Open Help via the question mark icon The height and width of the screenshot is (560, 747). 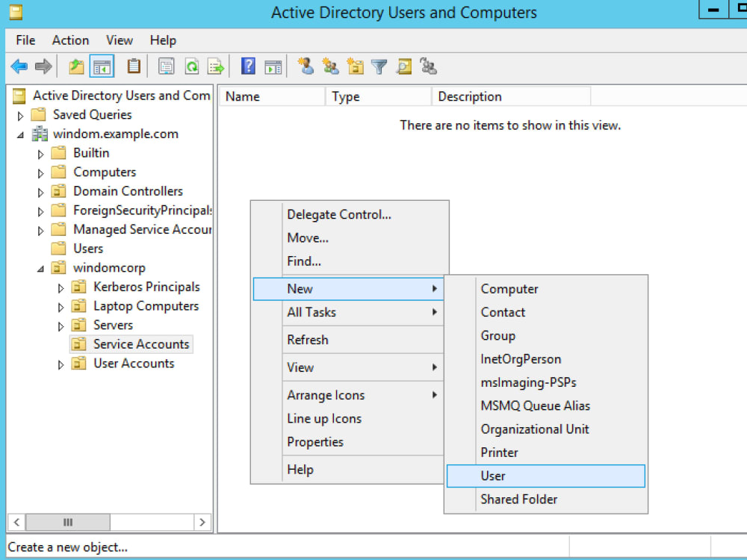247,66
